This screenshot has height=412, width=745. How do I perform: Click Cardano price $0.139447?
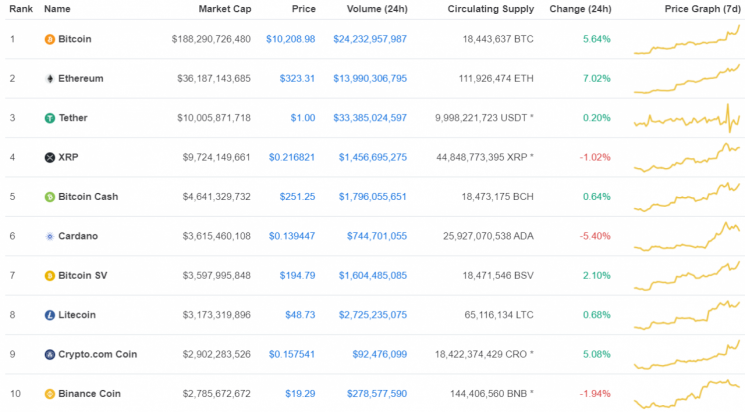(x=292, y=236)
